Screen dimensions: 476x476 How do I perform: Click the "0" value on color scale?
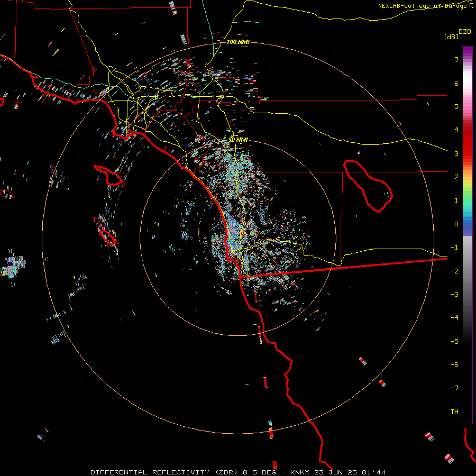[x=456, y=224]
